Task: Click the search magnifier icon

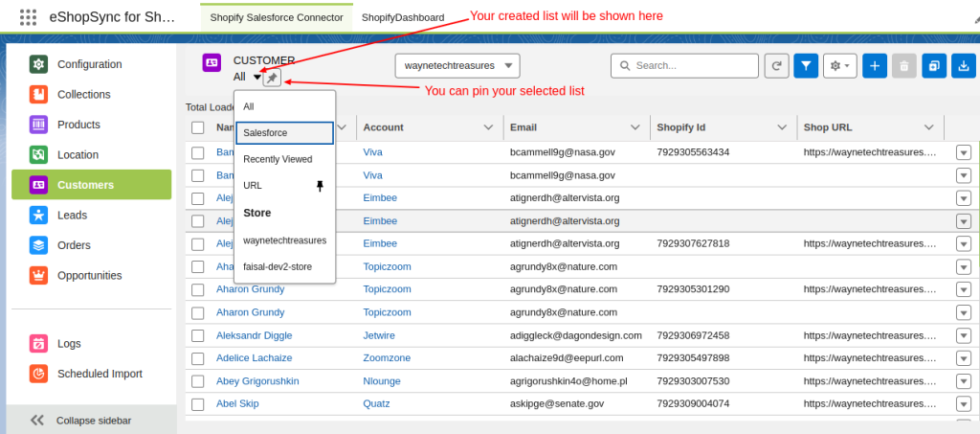Action: (x=624, y=66)
